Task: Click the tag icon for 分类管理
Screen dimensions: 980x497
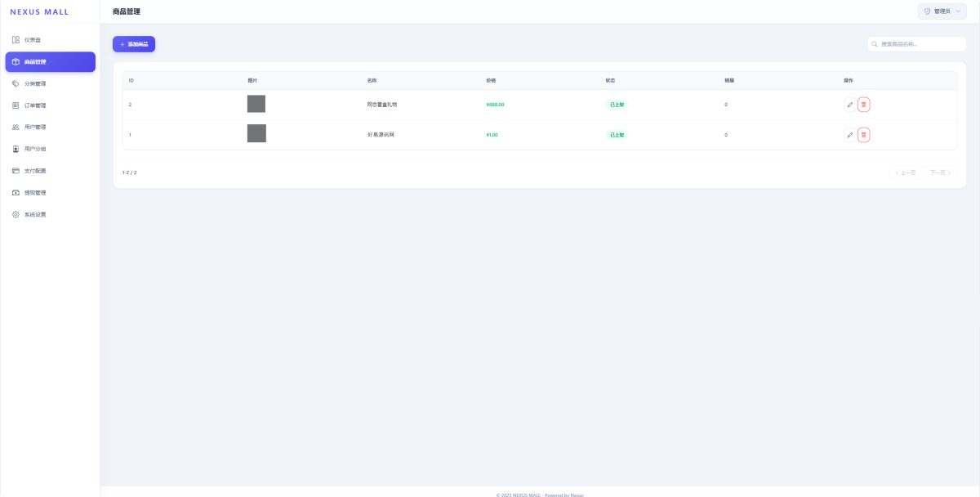Action: (x=16, y=83)
